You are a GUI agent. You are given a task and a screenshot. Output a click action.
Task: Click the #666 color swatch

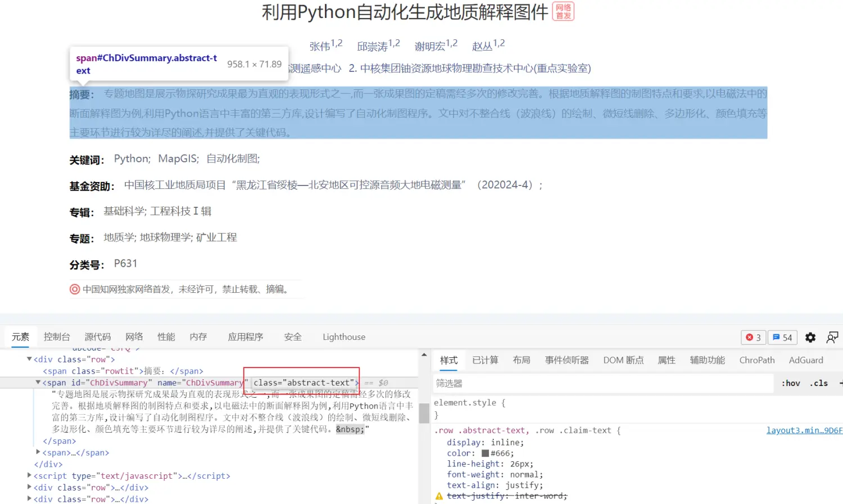pos(485,453)
